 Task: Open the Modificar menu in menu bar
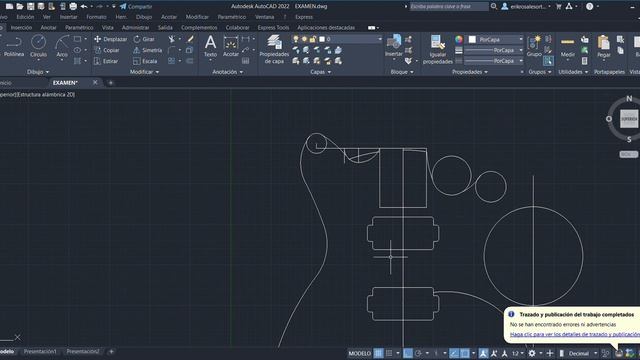tap(197, 17)
